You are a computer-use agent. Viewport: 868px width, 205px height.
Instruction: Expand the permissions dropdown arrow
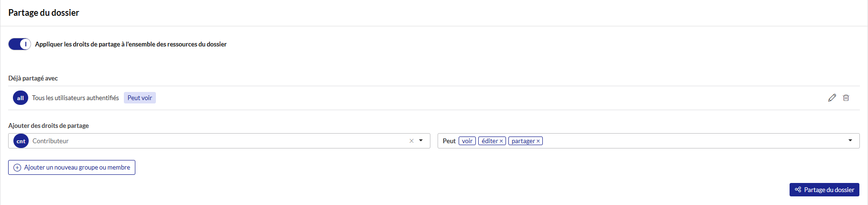pos(850,141)
